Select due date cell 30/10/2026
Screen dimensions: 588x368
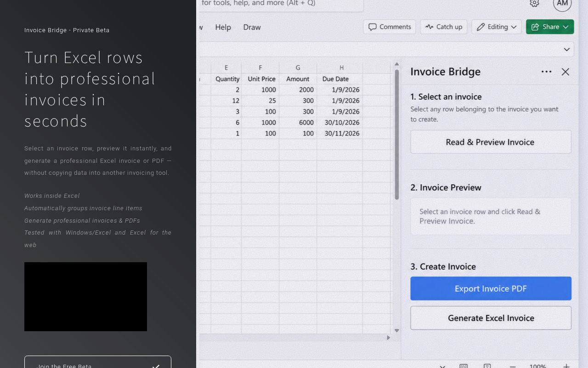pyautogui.click(x=340, y=122)
